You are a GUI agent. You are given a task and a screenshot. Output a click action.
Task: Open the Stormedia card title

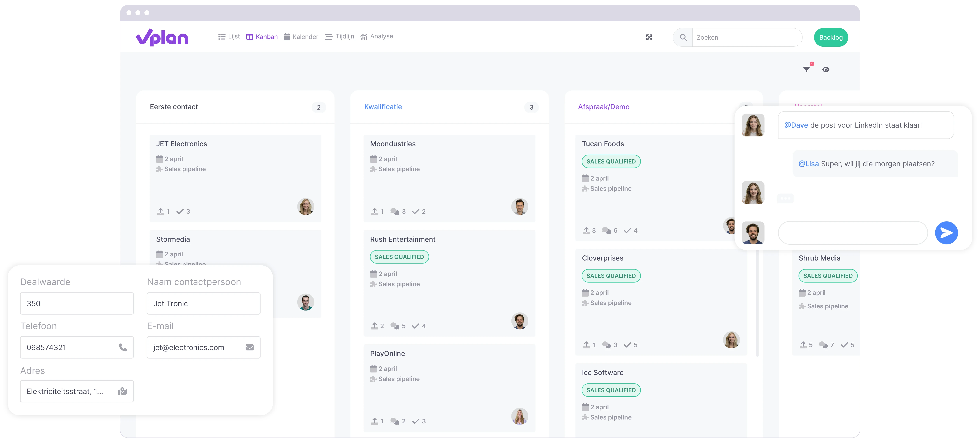173,239
